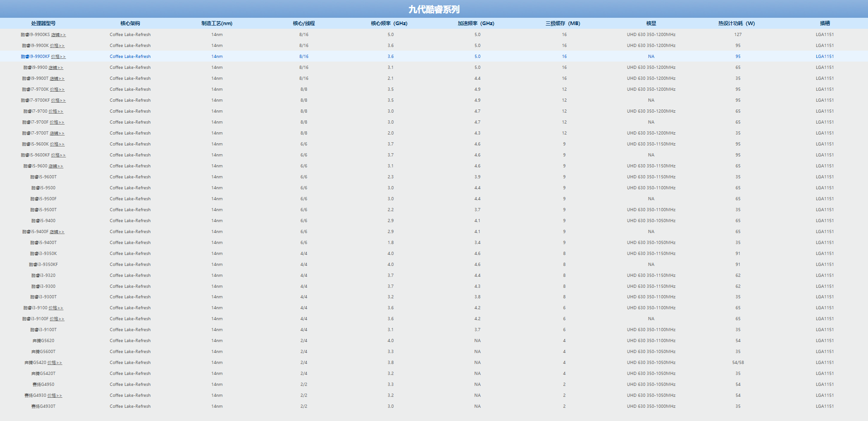Click the 2.1 base frequency in i9-9900T row
868x421 pixels.
coord(391,78)
